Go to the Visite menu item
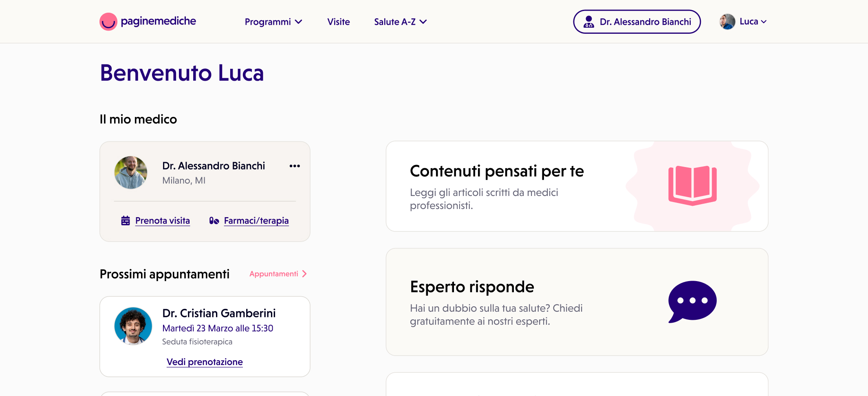This screenshot has height=396, width=868. pos(338,22)
